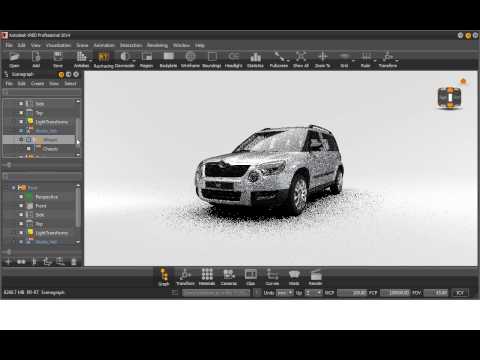Open the Clips module in the bottom bar
The height and width of the screenshot is (360, 480).
click(251, 277)
